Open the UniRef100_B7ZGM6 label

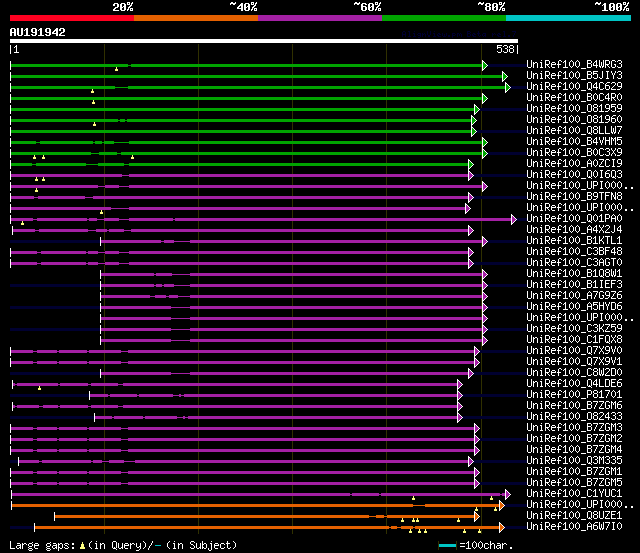pos(574,406)
